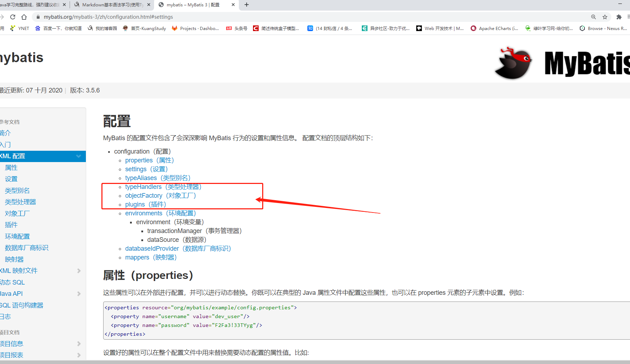Open the 头条号 bookmark
This screenshot has width=630, height=364.
click(x=237, y=28)
